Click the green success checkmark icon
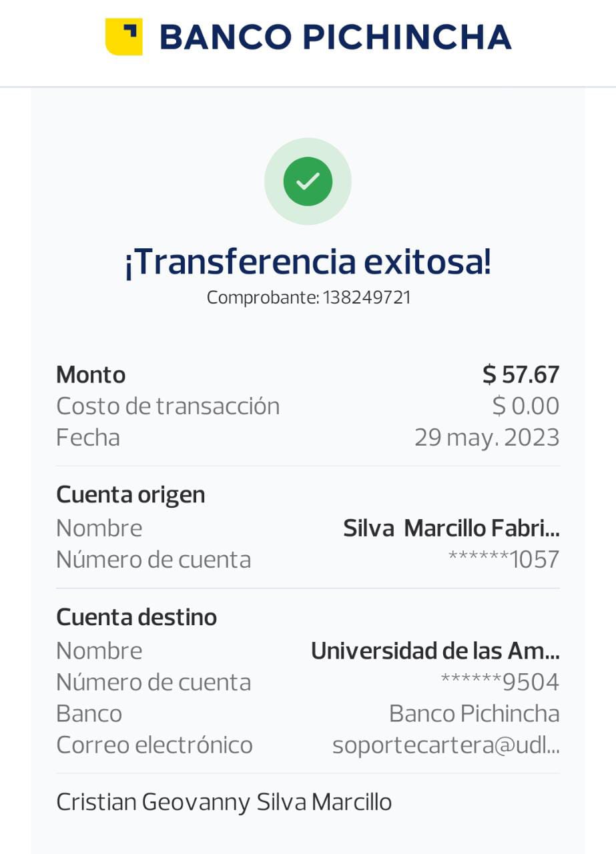 pos(308,181)
